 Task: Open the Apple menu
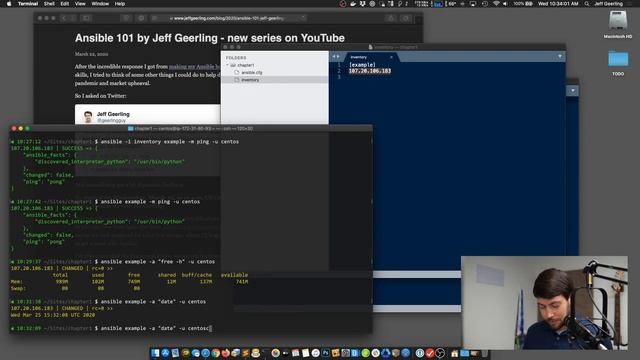[9, 4]
